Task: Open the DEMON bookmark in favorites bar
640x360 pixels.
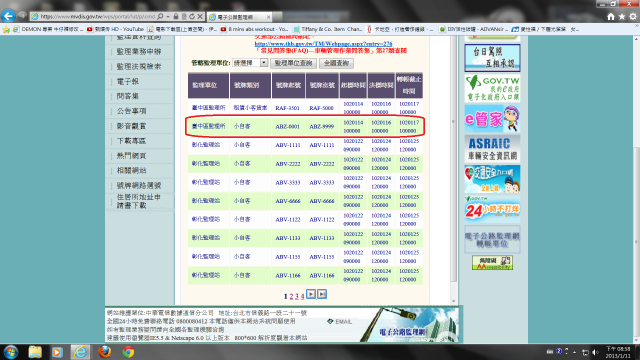Action: [x=48, y=29]
